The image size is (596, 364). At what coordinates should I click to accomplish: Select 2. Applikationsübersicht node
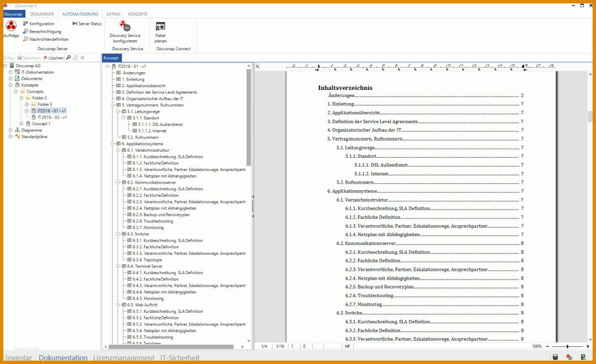coord(143,86)
